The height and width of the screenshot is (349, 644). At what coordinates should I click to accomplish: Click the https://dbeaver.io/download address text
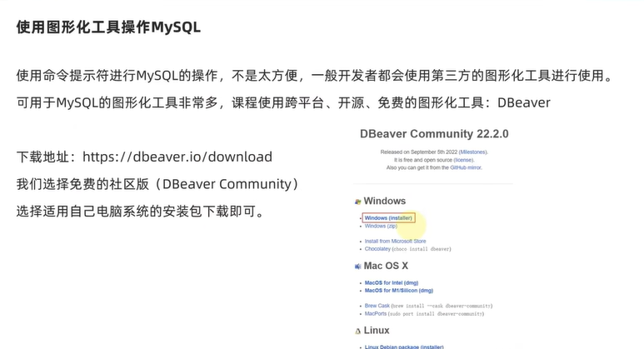point(177,157)
